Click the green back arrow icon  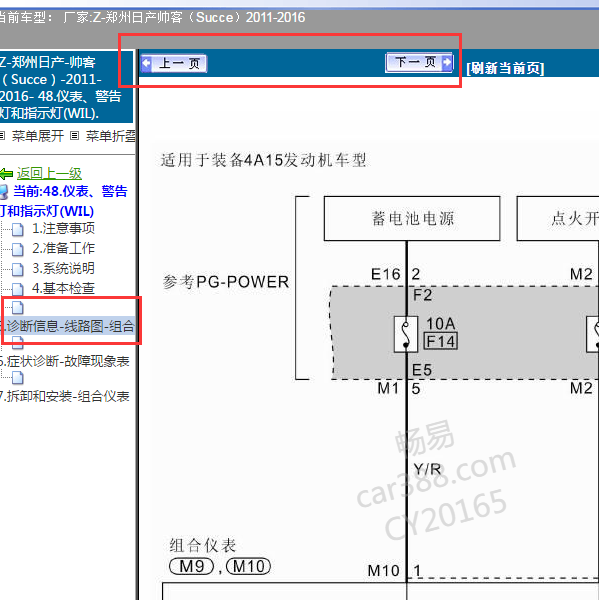pos(7,174)
